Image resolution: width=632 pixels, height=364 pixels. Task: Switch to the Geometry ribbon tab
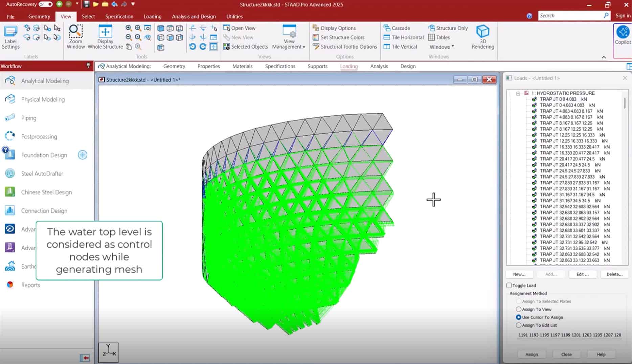coord(39,16)
